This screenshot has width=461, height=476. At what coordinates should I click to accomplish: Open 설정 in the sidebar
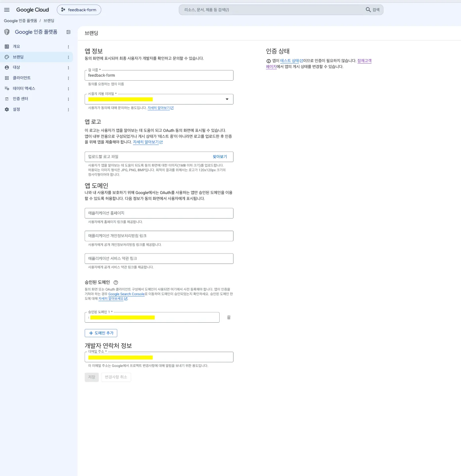[x=36, y=109]
